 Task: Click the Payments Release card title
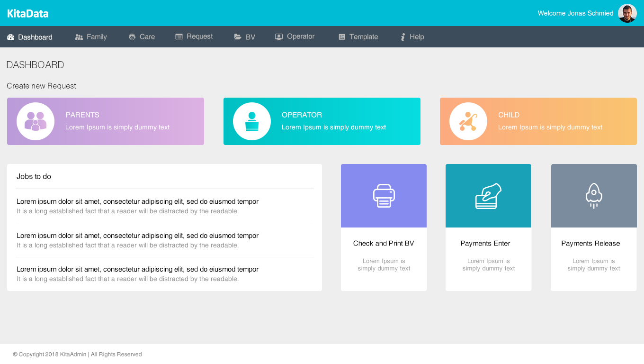tap(590, 243)
